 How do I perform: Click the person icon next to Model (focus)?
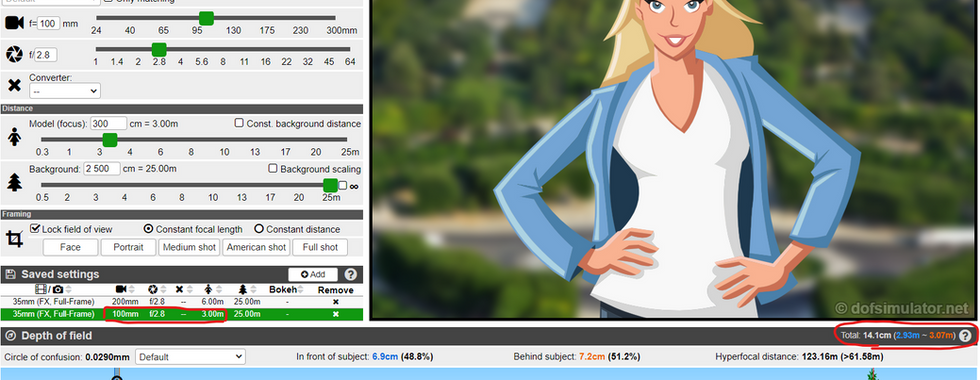pyautogui.click(x=14, y=137)
